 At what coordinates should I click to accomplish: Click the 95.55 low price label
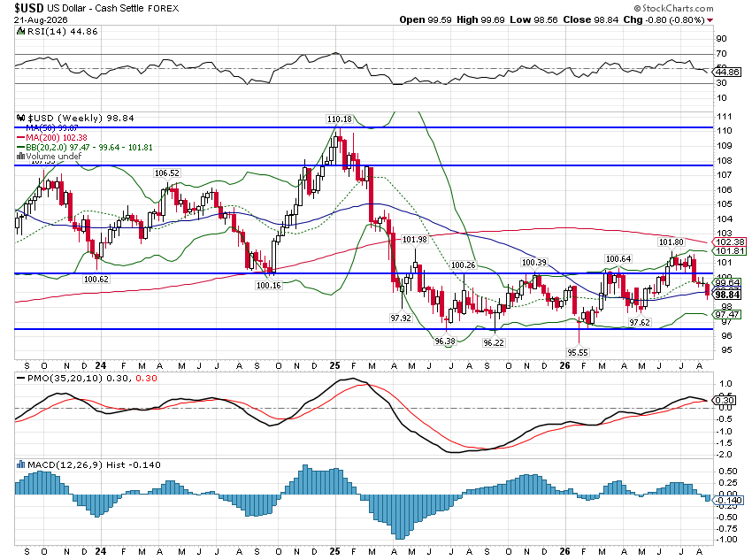click(x=578, y=352)
